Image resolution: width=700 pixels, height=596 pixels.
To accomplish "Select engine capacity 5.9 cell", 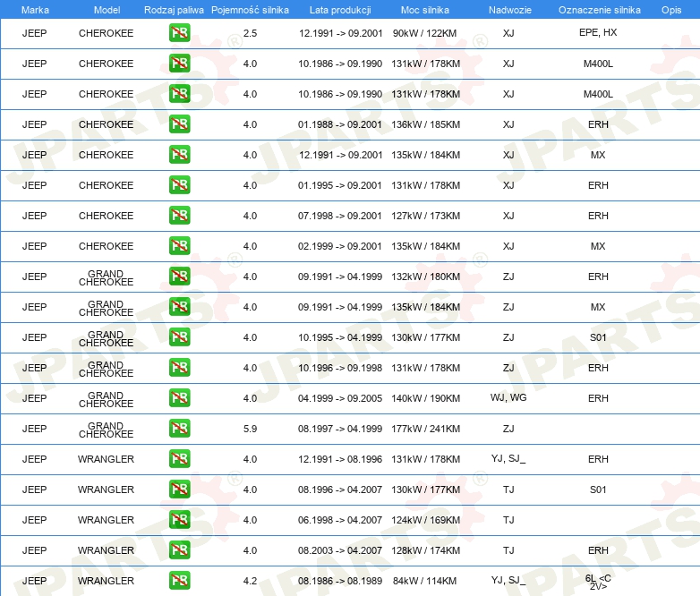I will tap(250, 429).
